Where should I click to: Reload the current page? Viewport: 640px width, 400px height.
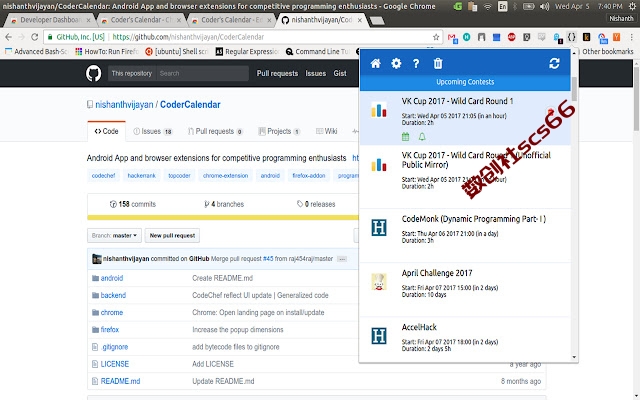35,37
